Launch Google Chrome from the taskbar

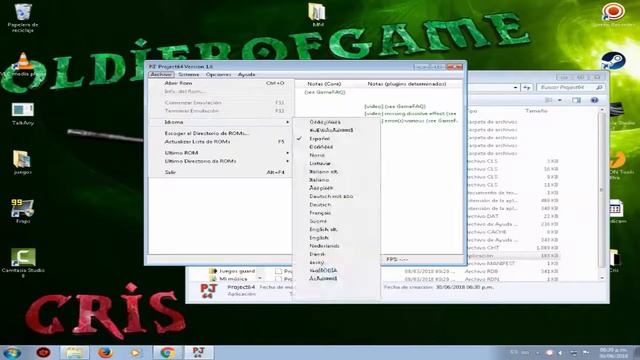167,353
